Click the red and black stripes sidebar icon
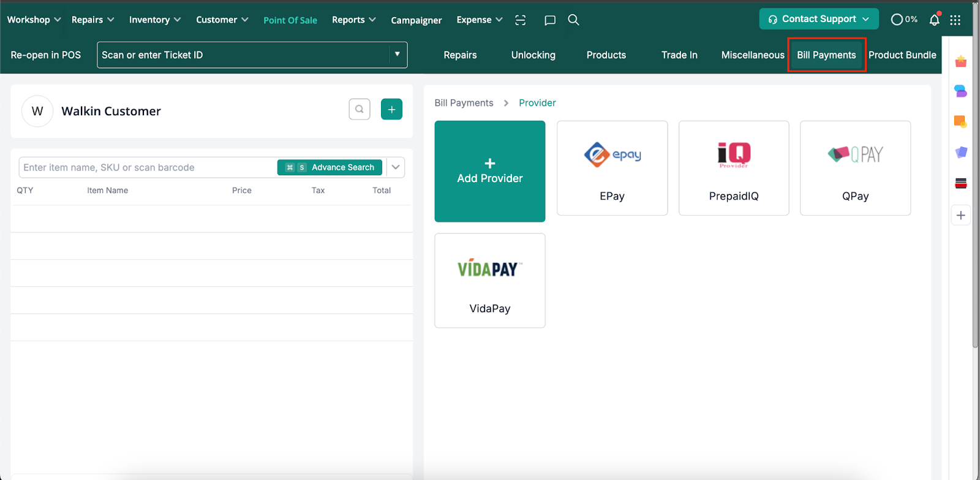This screenshot has width=980, height=480. point(960,183)
